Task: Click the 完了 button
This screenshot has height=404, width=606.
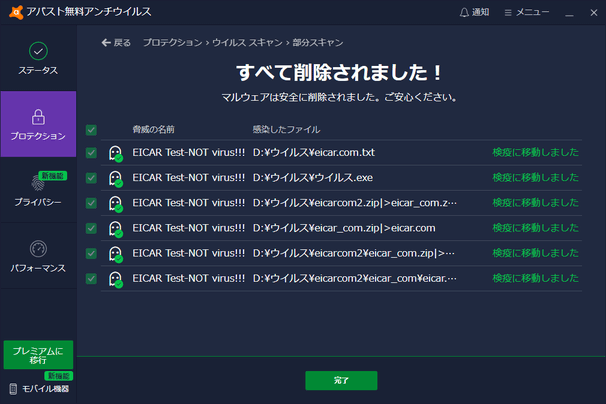Action: pyautogui.click(x=341, y=380)
